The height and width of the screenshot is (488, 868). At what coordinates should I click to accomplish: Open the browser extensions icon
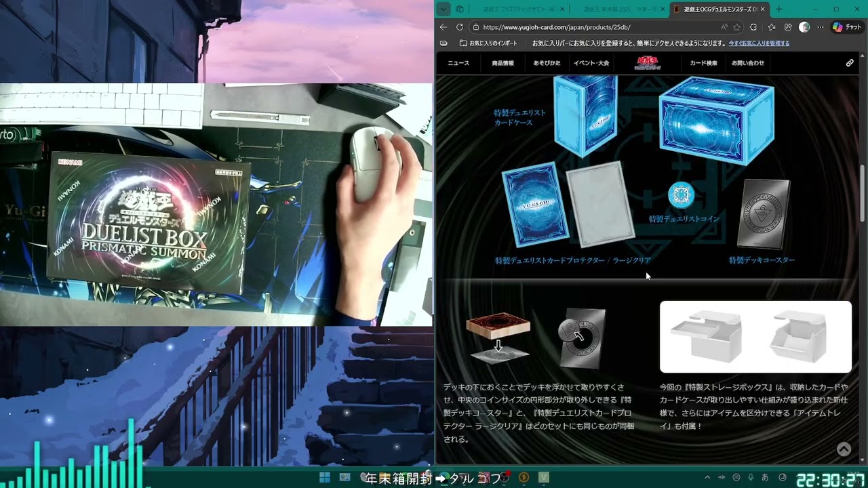click(x=753, y=27)
